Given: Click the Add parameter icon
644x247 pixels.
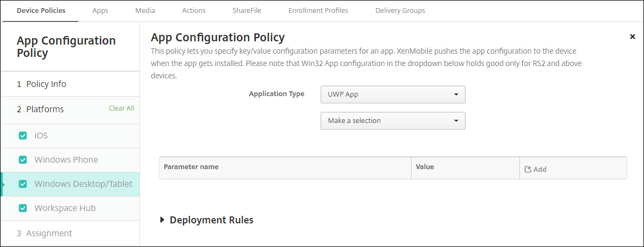Looking at the screenshot, I should pyautogui.click(x=528, y=169).
